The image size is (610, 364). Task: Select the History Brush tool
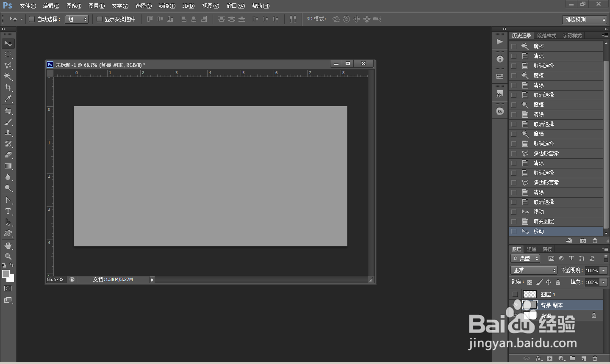coord(8,144)
